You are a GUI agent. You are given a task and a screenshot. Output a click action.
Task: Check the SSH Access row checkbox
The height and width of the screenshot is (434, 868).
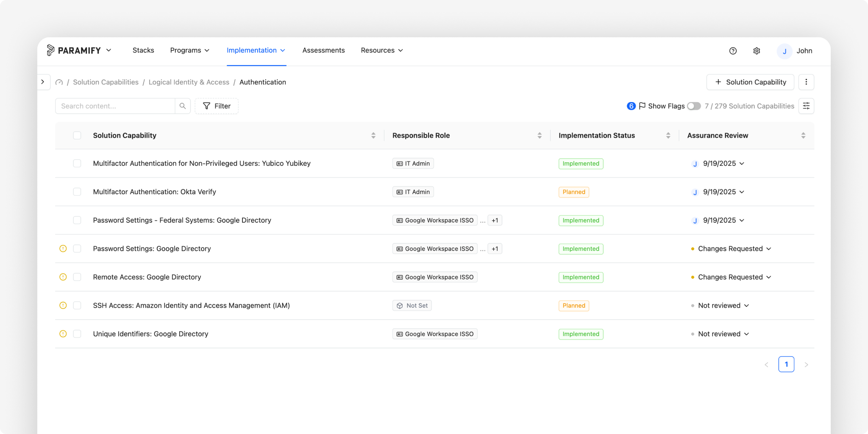click(x=77, y=306)
